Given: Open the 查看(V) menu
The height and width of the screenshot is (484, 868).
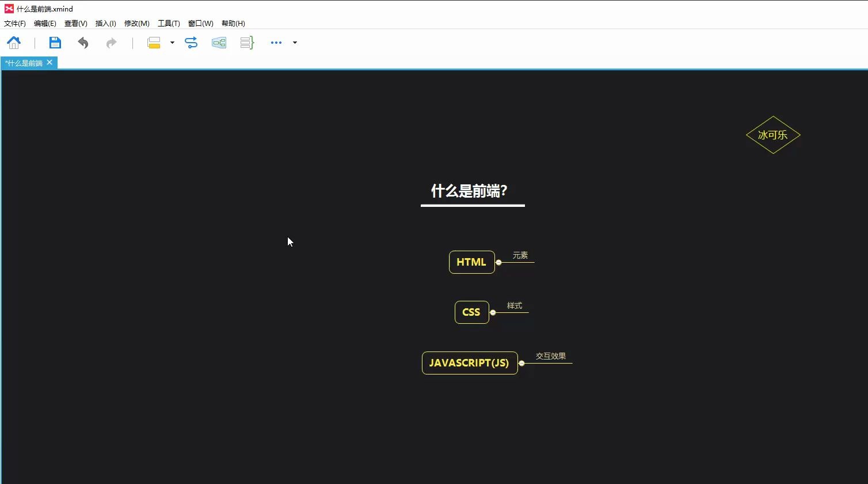Looking at the screenshot, I should pyautogui.click(x=75, y=24).
